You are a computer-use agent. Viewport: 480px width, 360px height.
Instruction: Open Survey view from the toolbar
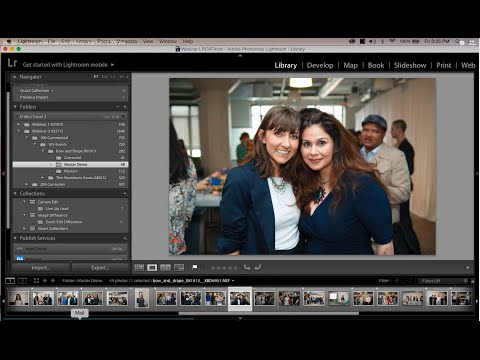point(179,268)
